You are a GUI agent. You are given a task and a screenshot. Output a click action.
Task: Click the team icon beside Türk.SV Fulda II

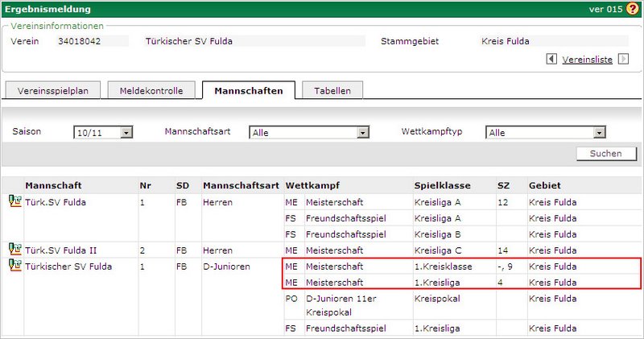[14, 250]
